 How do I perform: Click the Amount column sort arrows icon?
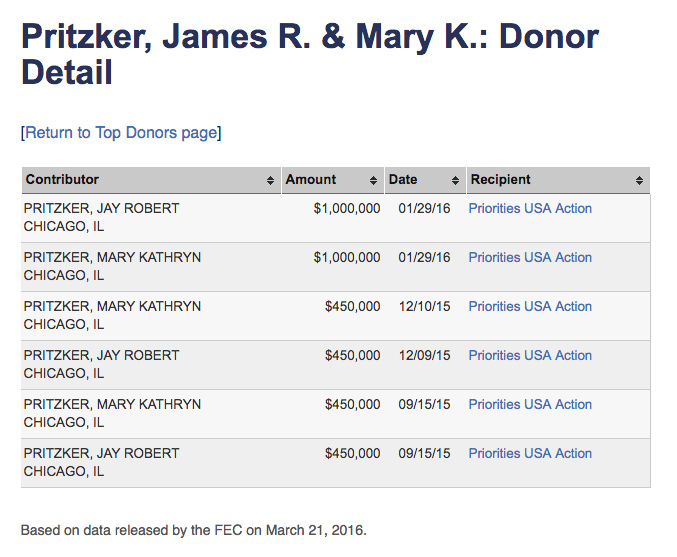pyautogui.click(x=373, y=181)
